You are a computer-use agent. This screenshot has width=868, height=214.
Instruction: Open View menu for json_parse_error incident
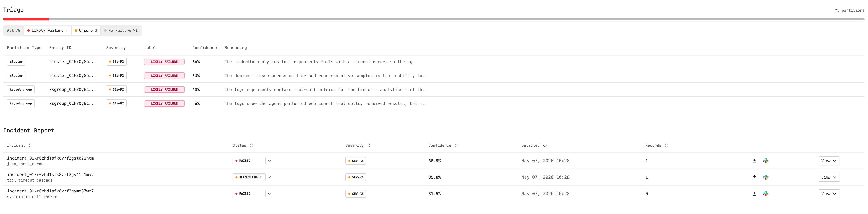coord(829,161)
